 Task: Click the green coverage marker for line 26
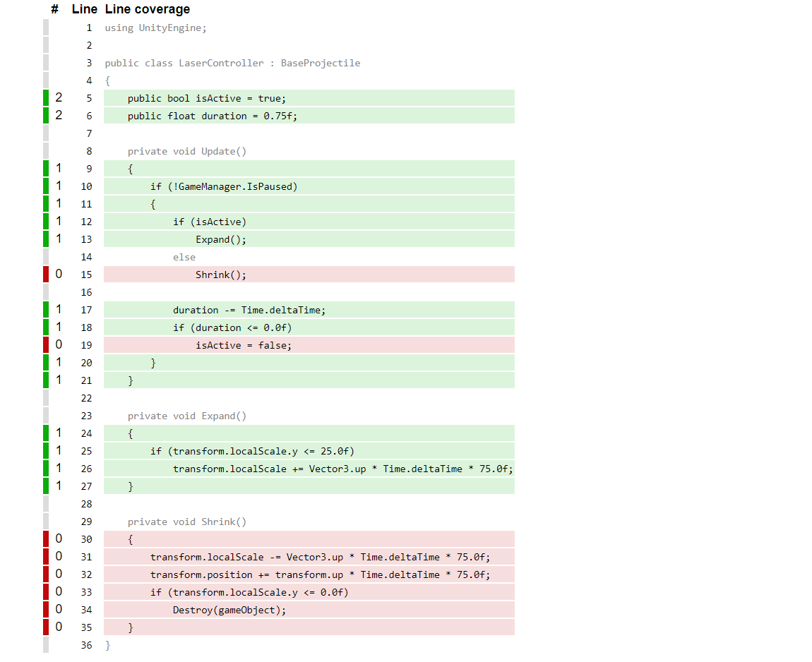pyautogui.click(x=46, y=469)
